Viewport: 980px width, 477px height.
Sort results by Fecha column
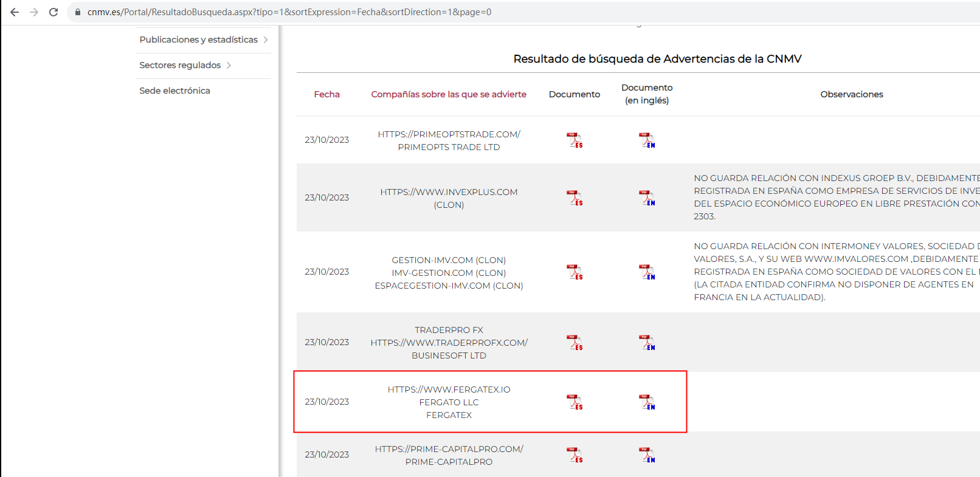coord(326,94)
